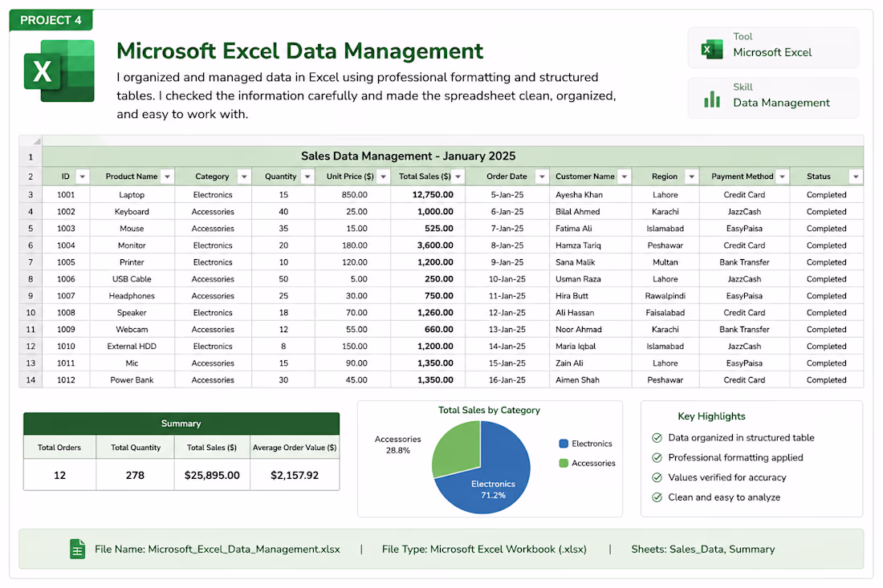Click the File Name: Microsoft_Excel_Data_Management.xlsx text
The height and width of the screenshot is (588, 883).
pyautogui.click(x=217, y=549)
